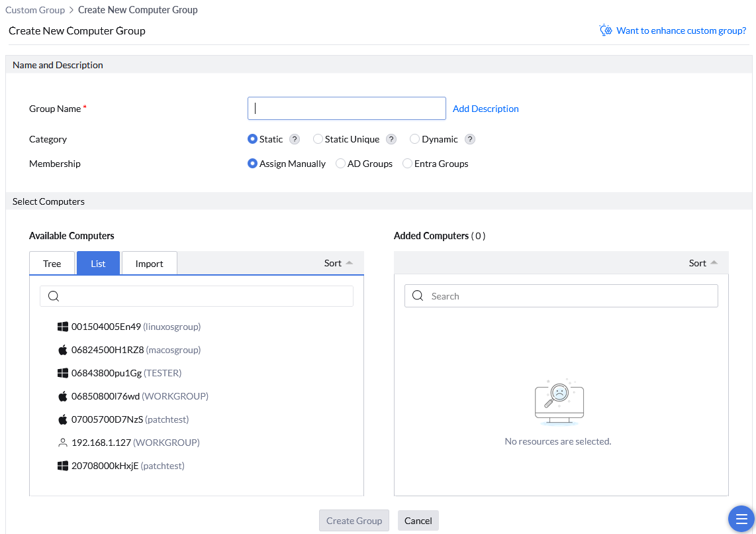Viewport: 756px width, 534px height.
Task: Click the help icon next to Dynamic
Action: [469, 139]
